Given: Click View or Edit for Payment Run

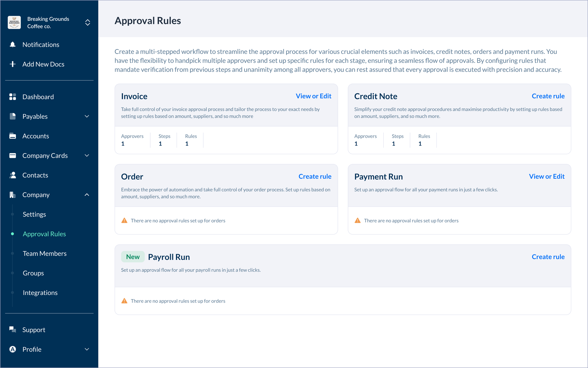Looking at the screenshot, I should click(547, 176).
